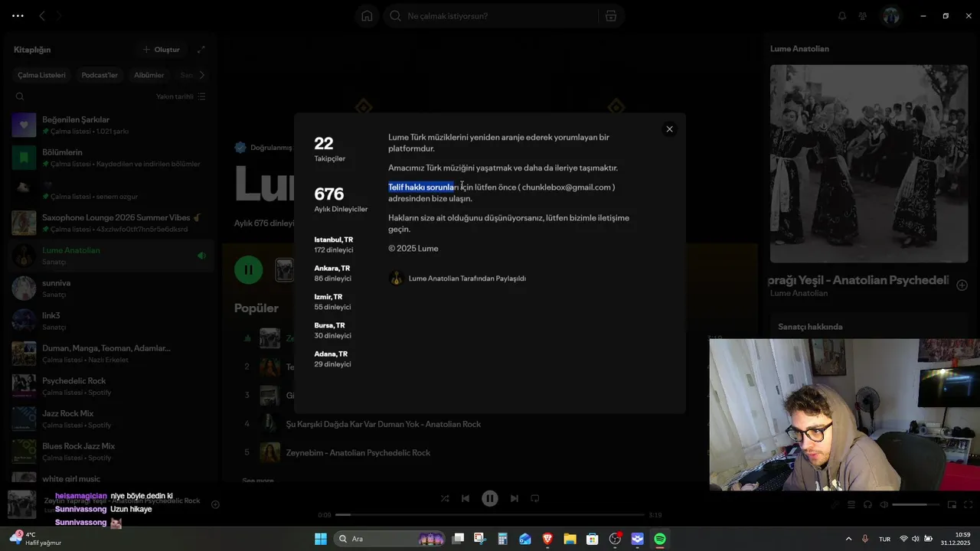980x551 pixels.
Task: Open Duman, Manga, Teoman playlist
Action: point(109,354)
